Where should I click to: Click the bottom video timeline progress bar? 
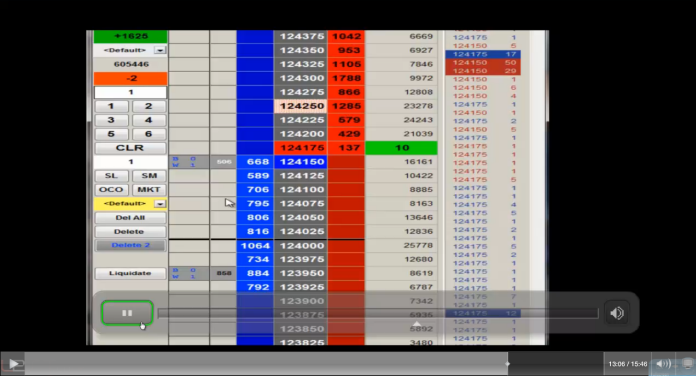(314, 364)
